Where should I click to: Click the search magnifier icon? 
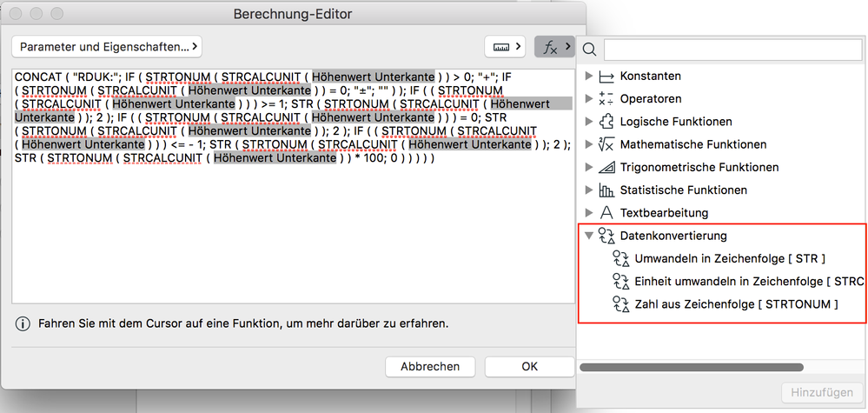[590, 50]
